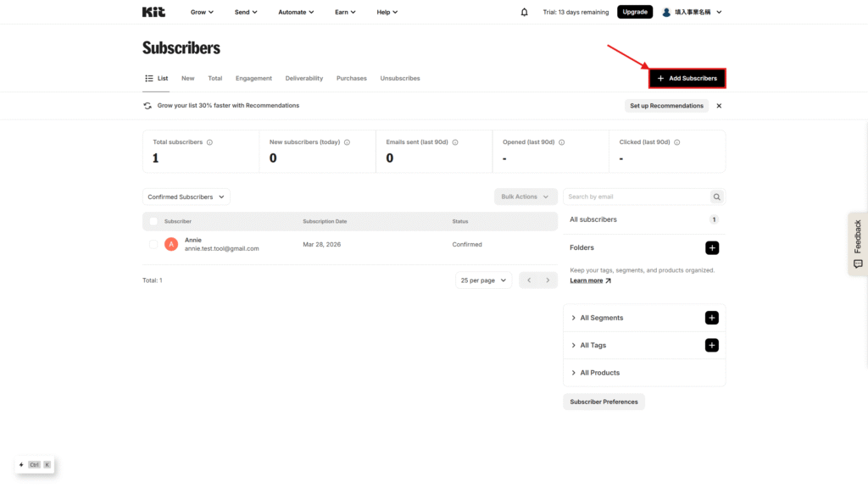The image size is (868, 488).
Task: Open the Learn more link
Action: coord(590,280)
